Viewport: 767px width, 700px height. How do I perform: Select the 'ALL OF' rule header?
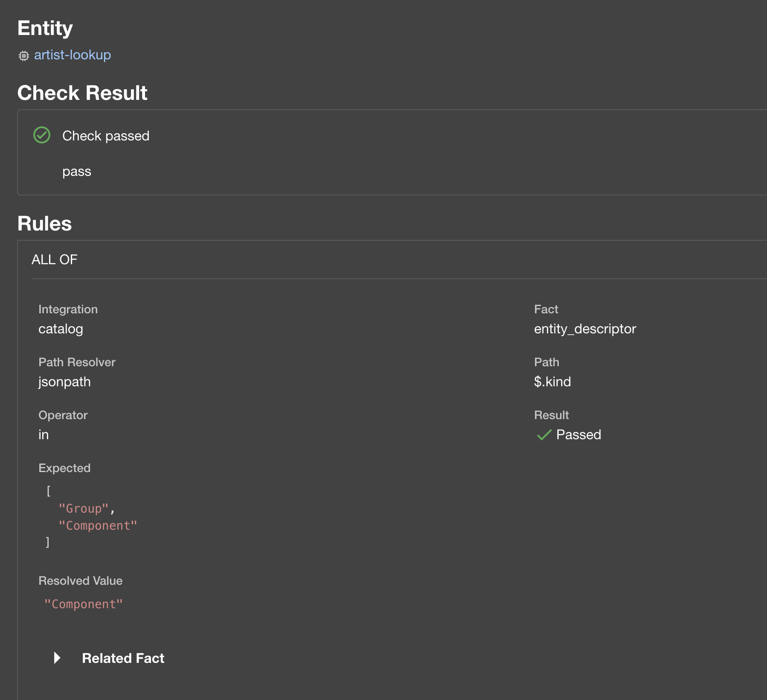tap(55, 260)
